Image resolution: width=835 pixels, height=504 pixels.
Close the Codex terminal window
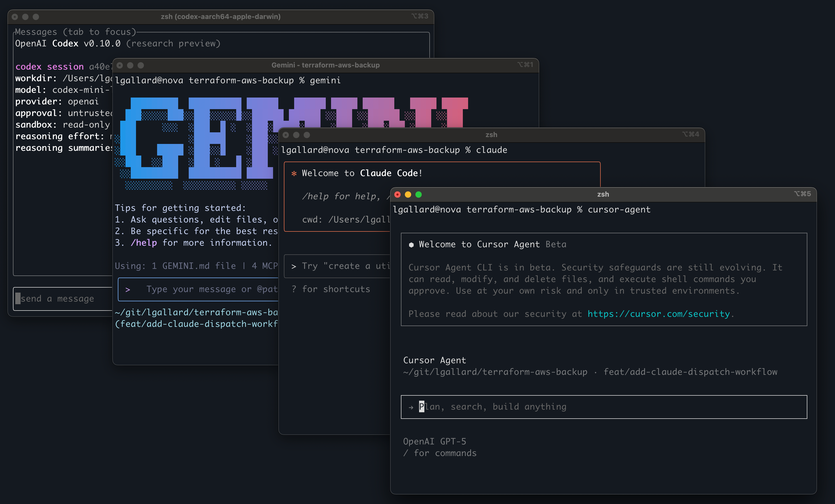pyautogui.click(x=15, y=17)
